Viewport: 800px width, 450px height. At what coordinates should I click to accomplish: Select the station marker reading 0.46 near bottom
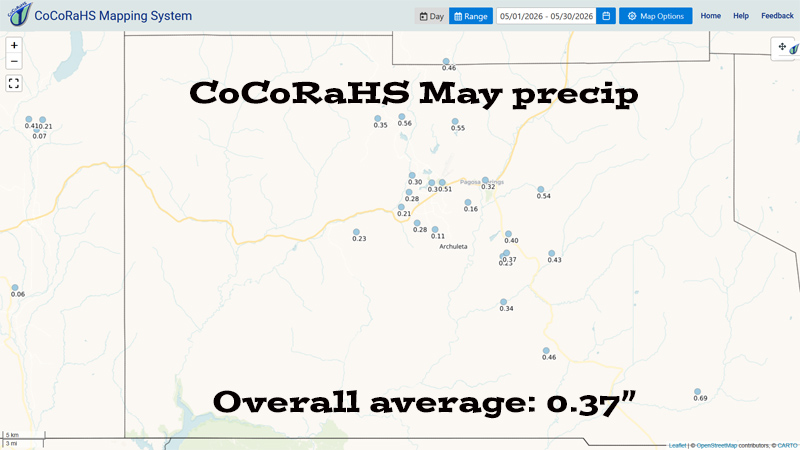coord(546,351)
